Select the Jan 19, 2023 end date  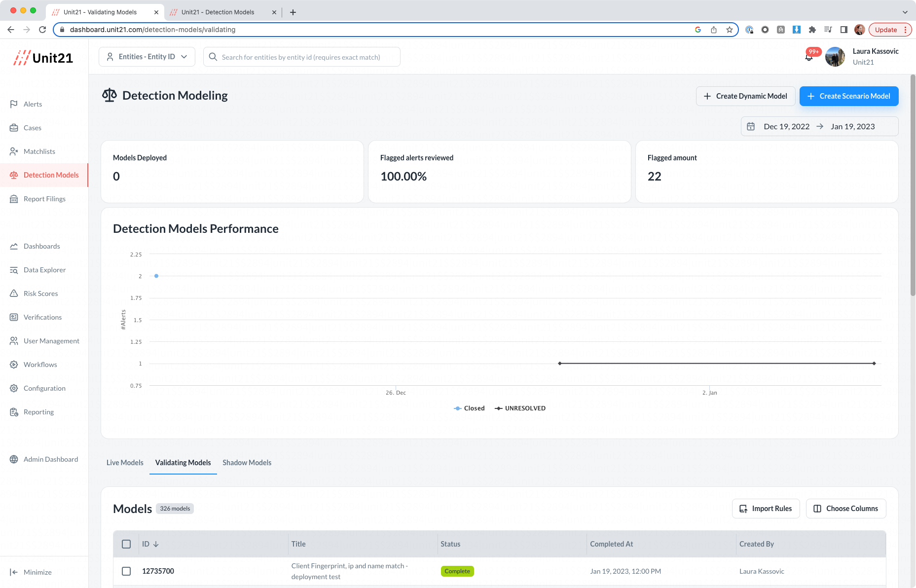point(853,126)
